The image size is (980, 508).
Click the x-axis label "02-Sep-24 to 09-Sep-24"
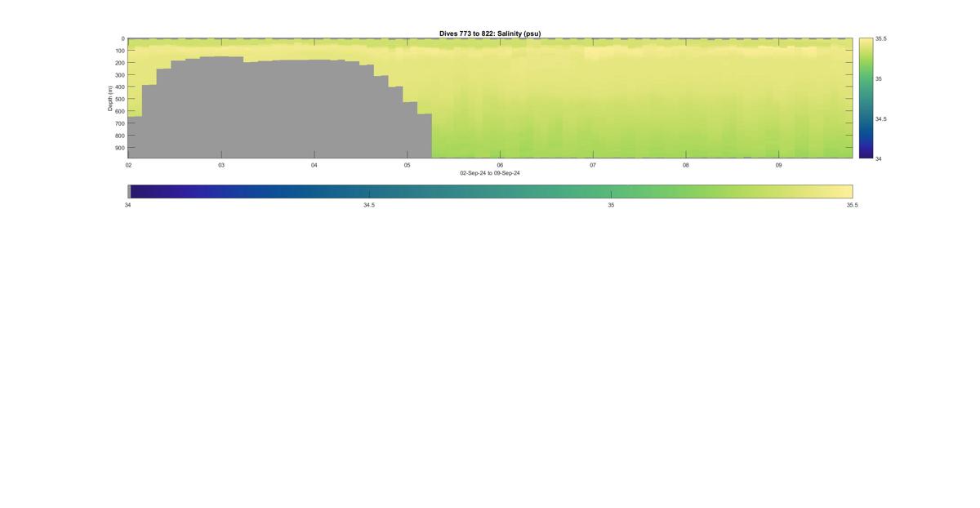490,173
